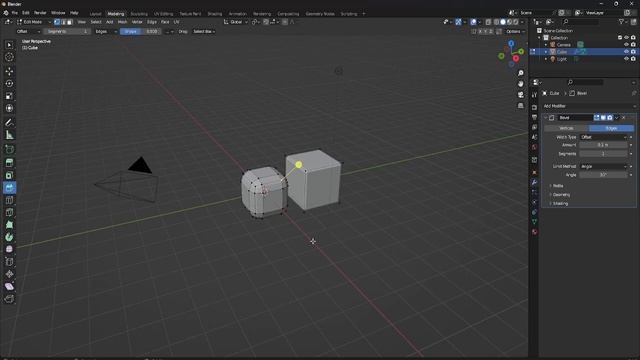Open the Render menu
Screen dimensions: 640x360
(x=40, y=13)
